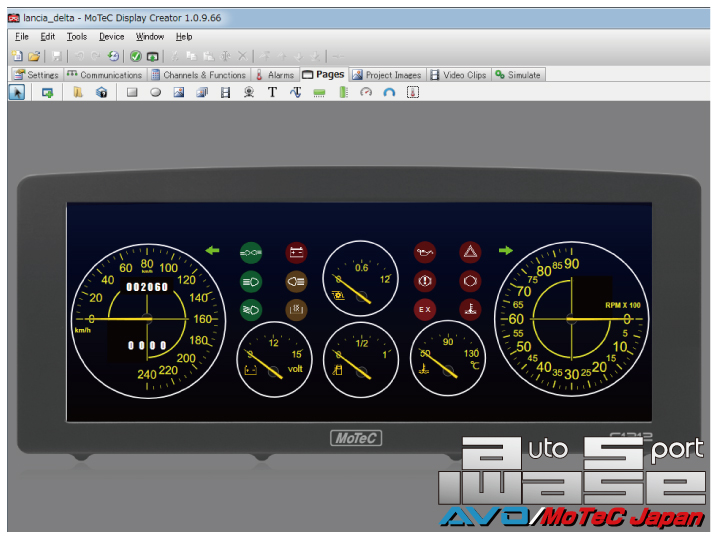Select the Pages tab

pos(323,75)
